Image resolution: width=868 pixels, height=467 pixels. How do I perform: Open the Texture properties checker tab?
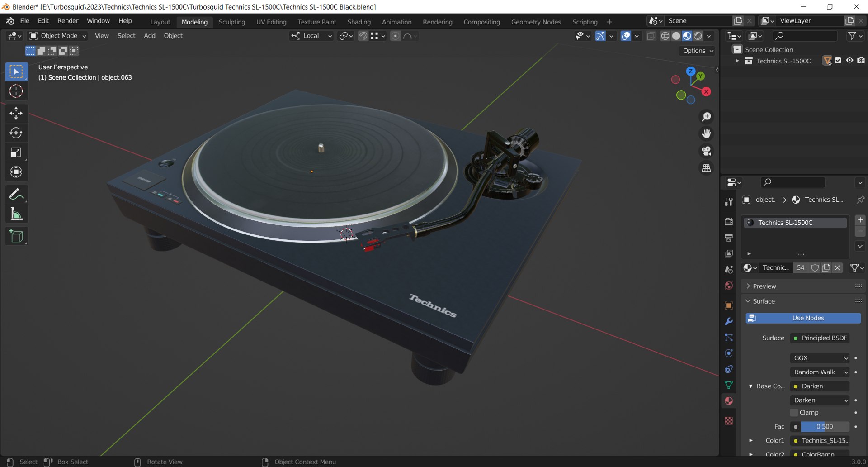coord(729,421)
